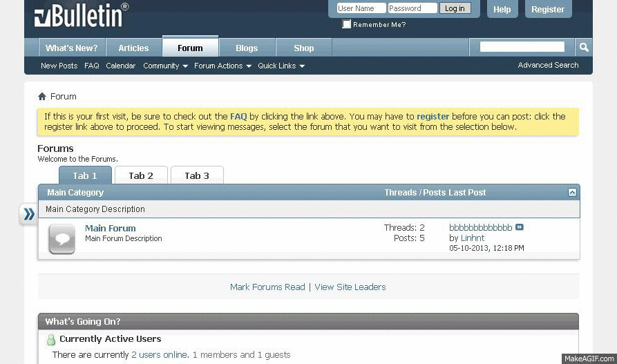Image resolution: width=617 pixels, height=364 pixels.
Task: Click the home icon in breadcrumb
Action: point(42,97)
